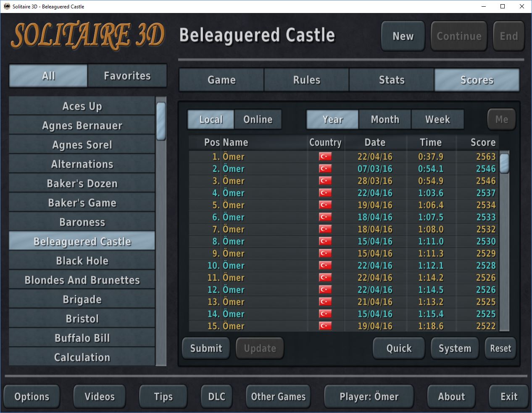Click time 1:13.2 in row 13
Screen dimensions: 532x413
[431, 302]
